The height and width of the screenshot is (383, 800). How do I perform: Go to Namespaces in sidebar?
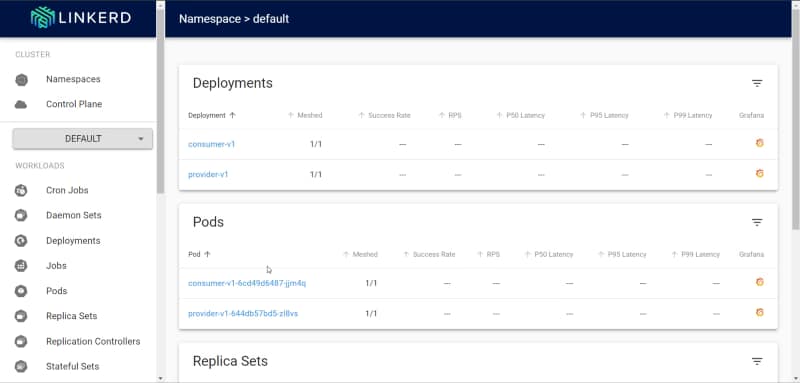point(73,80)
